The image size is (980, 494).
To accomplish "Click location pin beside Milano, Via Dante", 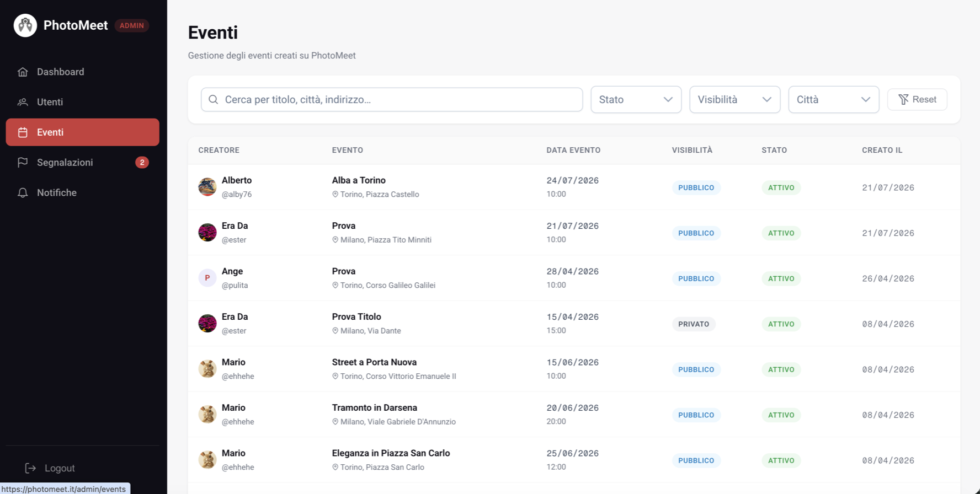I will pos(335,331).
